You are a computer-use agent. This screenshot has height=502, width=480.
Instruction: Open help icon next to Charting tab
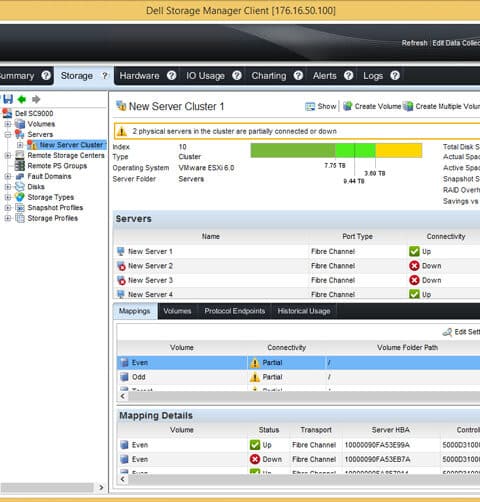pos(298,76)
